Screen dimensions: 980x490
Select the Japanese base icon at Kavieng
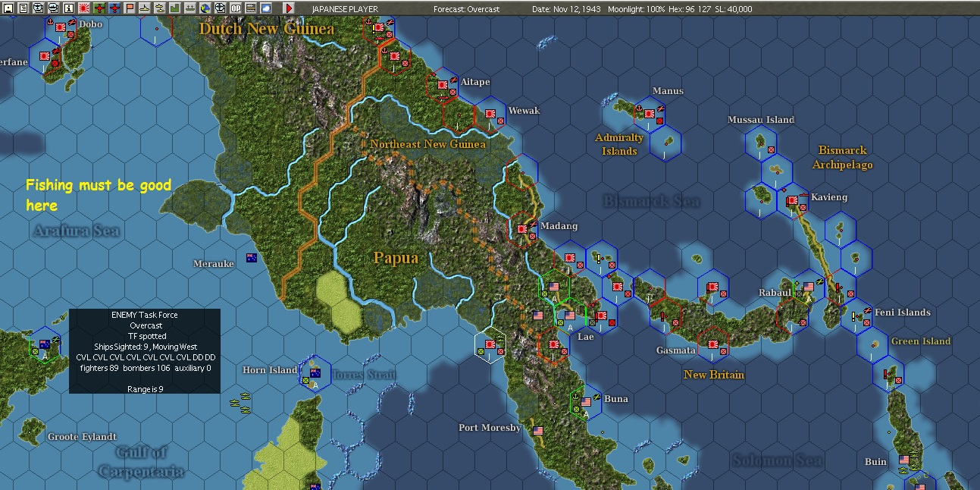(792, 201)
